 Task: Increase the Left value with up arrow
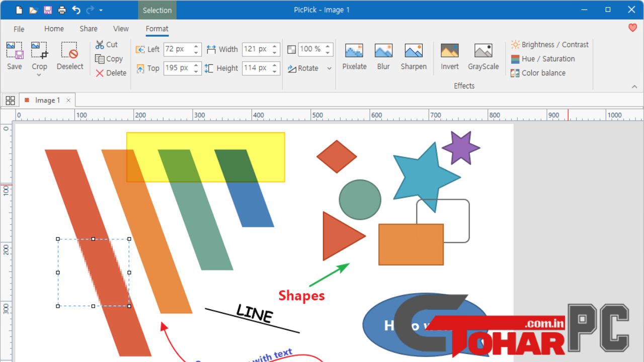[x=196, y=46]
